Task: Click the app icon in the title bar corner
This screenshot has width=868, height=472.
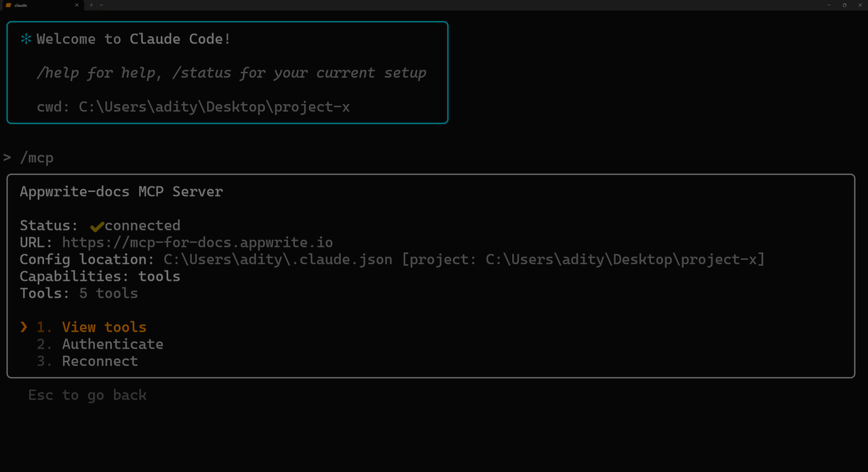Action: (9, 5)
